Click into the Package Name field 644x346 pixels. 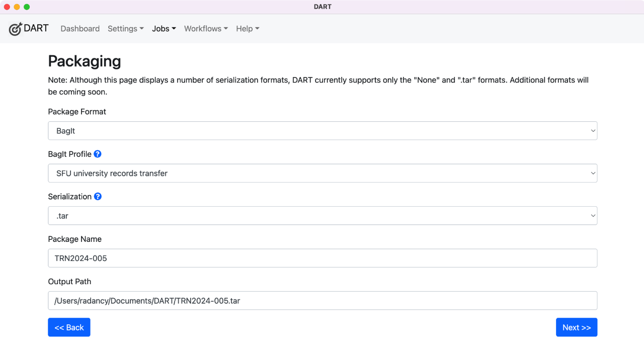pyautogui.click(x=323, y=258)
